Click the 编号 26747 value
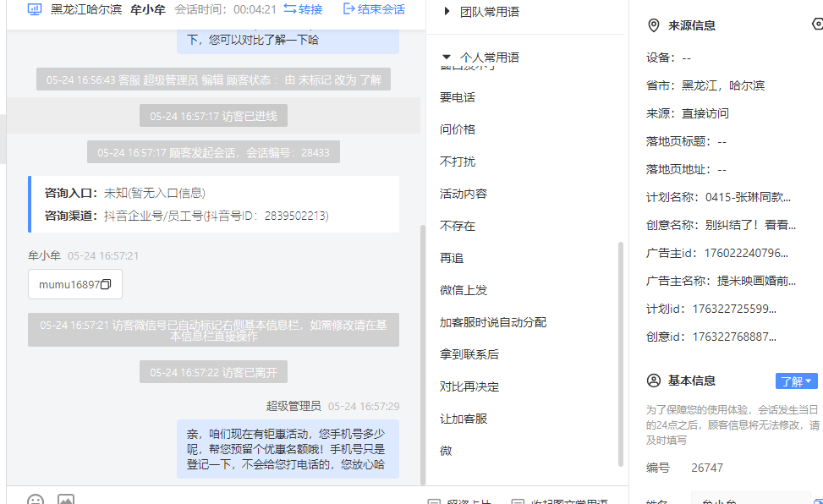Viewport: 823px width, 504px height. pos(707,468)
